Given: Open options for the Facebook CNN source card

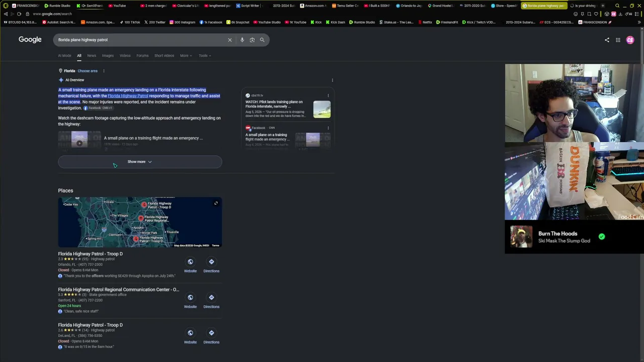Looking at the screenshot, I should pyautogui.click(x=328, y=128).
